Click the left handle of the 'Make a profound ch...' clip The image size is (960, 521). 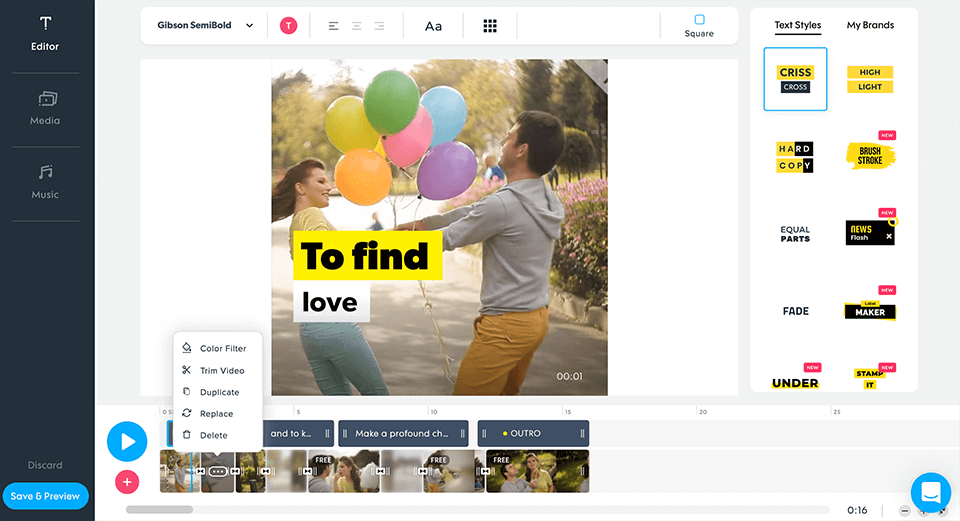coord(345,433)
